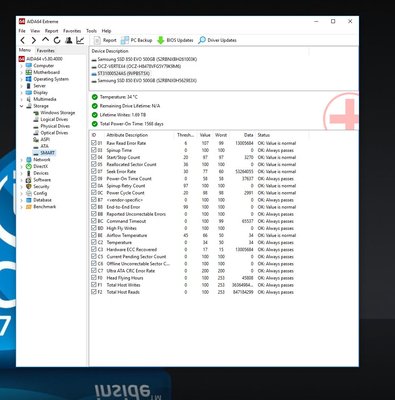Open the user Manage icon in toolbar
Image resolution: width=395 pixels, height=400 pixels.
(69, 40)
